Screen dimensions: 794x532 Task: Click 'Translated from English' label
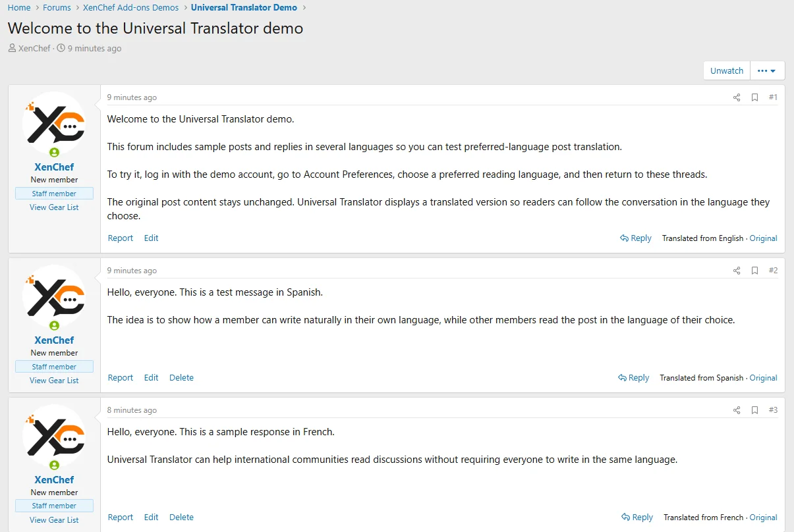(x=702, y=238)
